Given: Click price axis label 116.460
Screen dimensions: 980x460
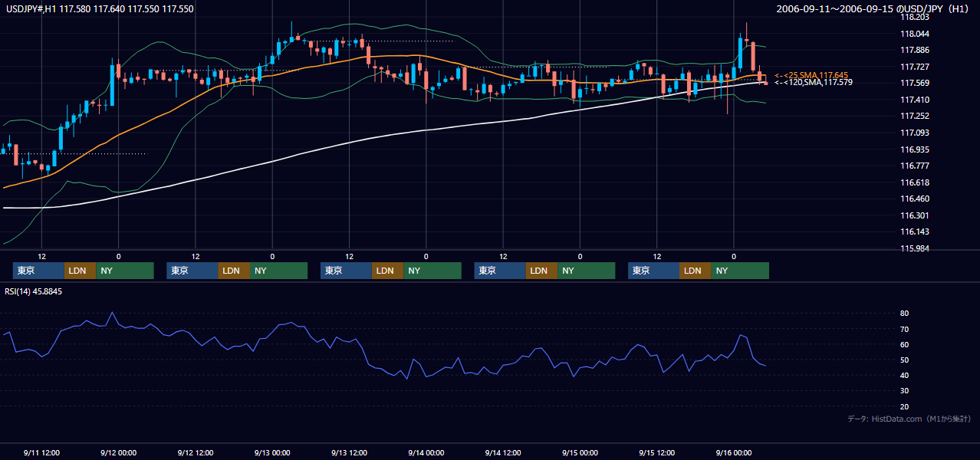Looking at the screenshot, I should [x=914, y=199].
